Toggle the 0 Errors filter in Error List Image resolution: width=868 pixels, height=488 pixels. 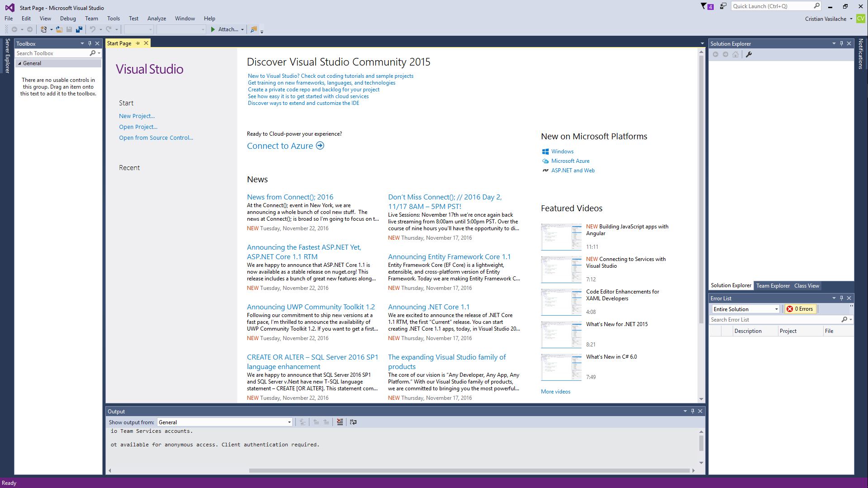[x=800, y=309]
